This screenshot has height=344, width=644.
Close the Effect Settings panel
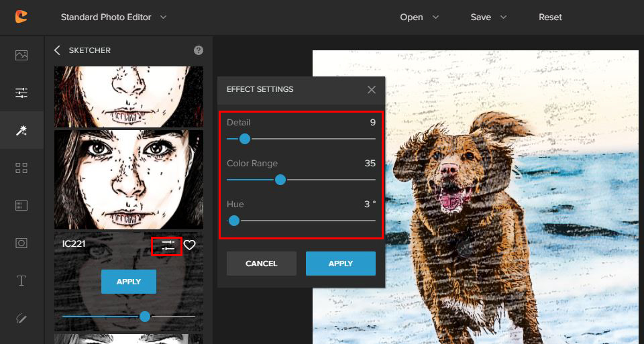(372, 89)
